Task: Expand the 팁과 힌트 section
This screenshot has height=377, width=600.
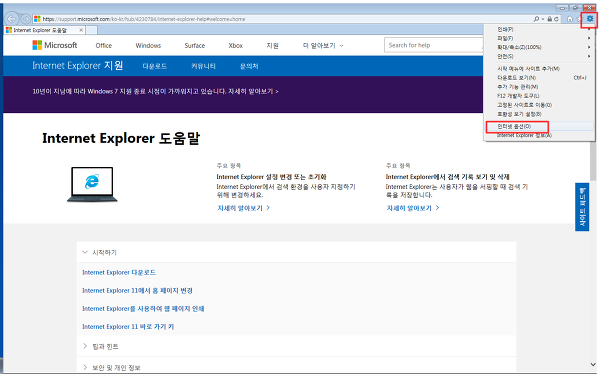Action: [297, 346]
